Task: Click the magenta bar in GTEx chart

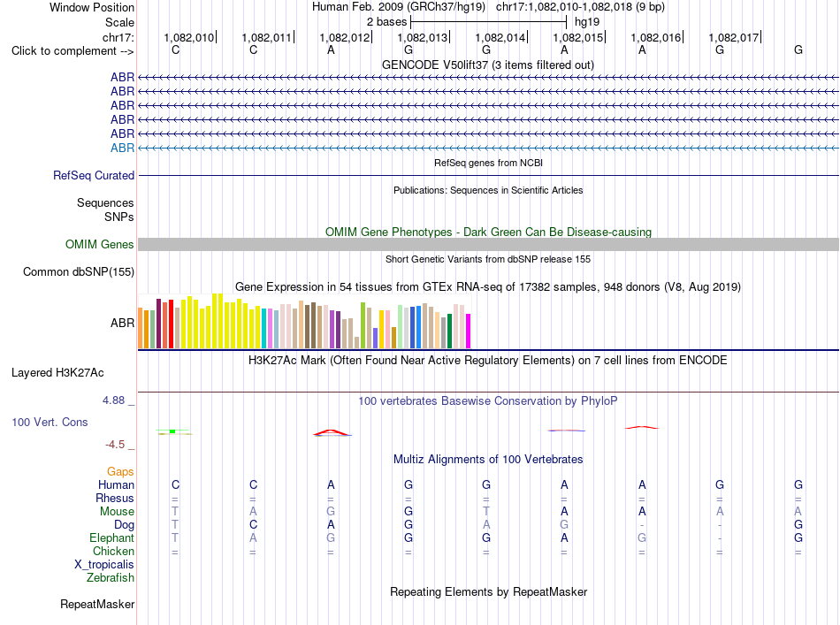Action: (469, 331)
